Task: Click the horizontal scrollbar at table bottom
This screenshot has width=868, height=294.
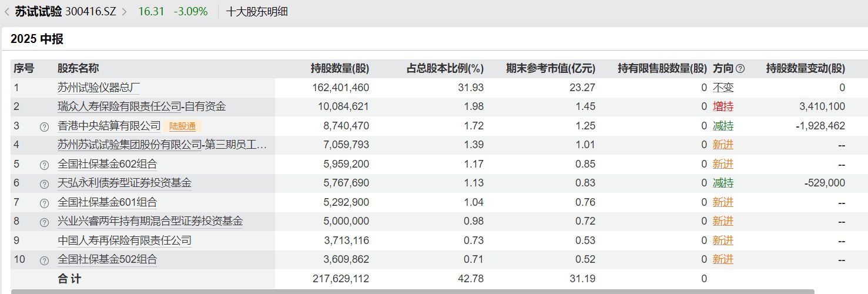Action: click(x=411, y=291)
